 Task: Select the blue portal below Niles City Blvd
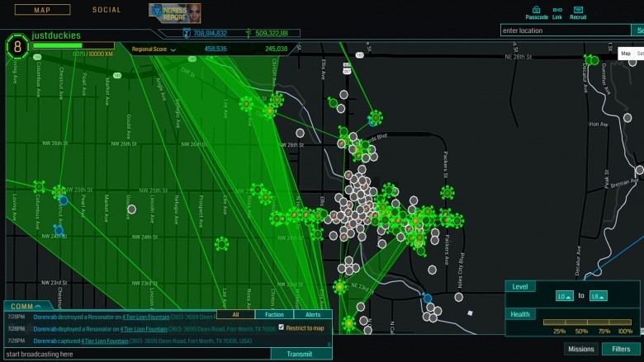[x=428, y=299]
